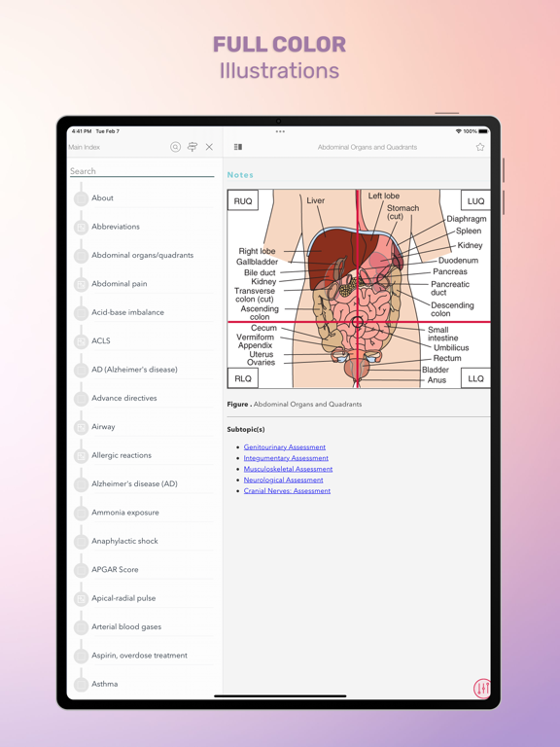Select Abbreviations in the index list
Image resolution: width=560 pixels, height=747 pixels.
pos(116,227)
